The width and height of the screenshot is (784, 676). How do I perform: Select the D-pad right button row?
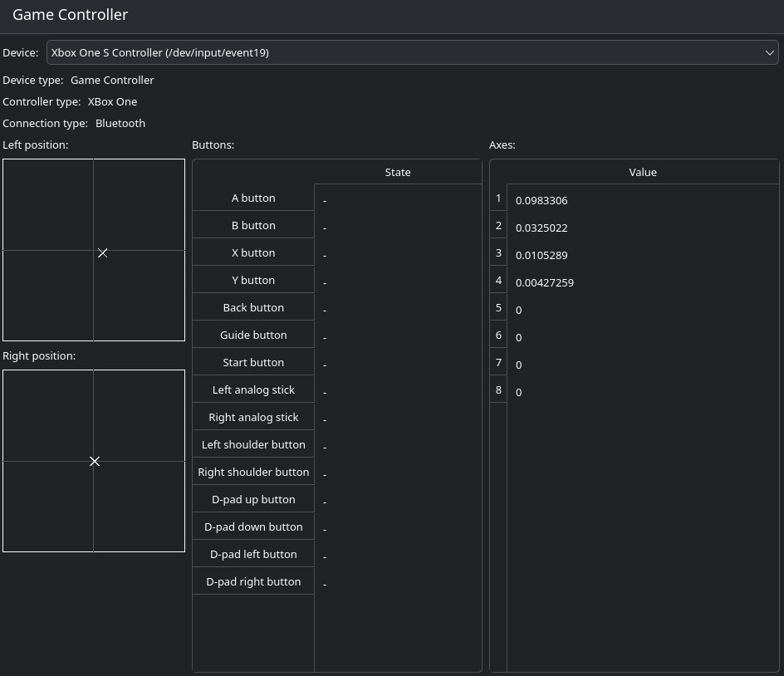tap(253, 582)
